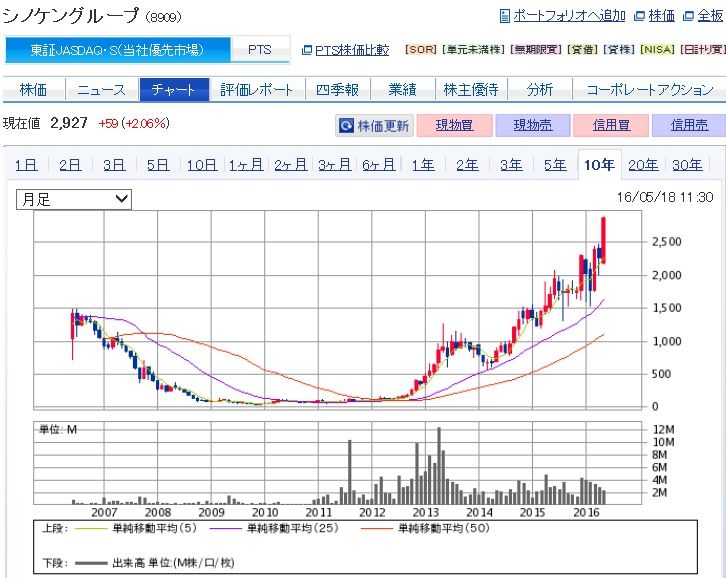
Task: Click the [貸借] badge
Action: pyautogui.click(x=583, y=50)
